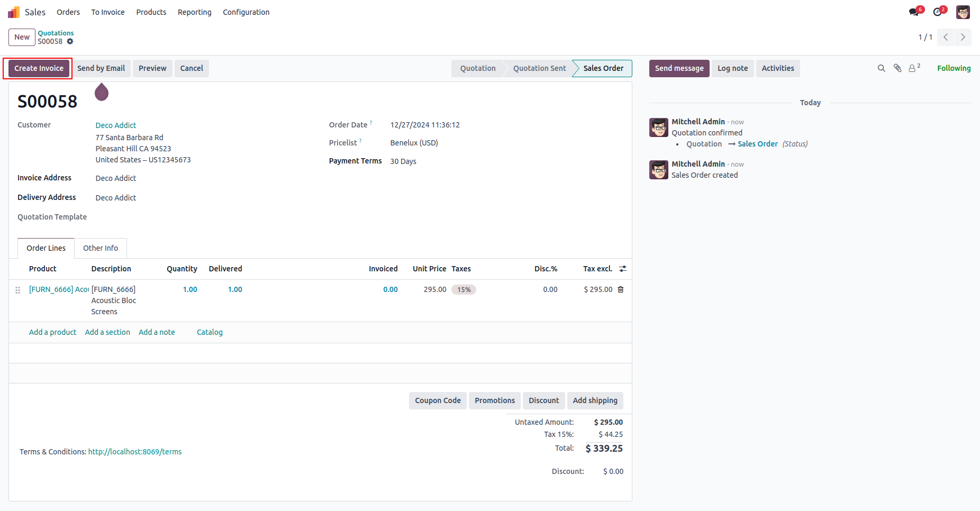Click the 15% tax tag
This screenshot has height=511, width=980.
[x=464, y=290]
